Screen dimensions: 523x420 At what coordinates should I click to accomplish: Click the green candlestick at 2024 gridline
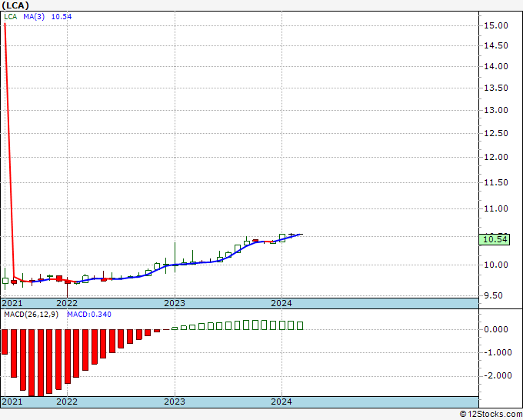tap(281, 238)
